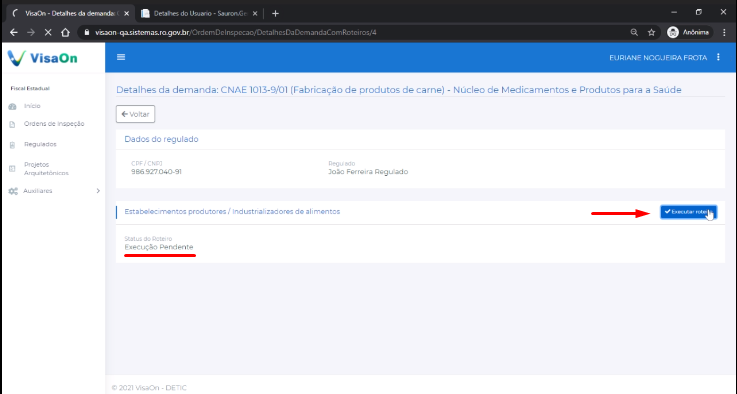
Task: Click the browser home icon
Action: click(65, 32)
